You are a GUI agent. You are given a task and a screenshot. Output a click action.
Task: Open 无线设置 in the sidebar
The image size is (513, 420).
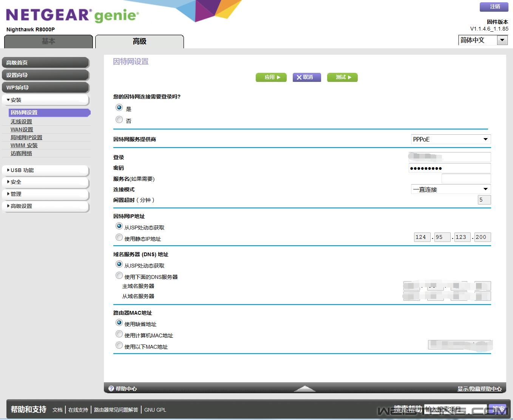(21, 122)
